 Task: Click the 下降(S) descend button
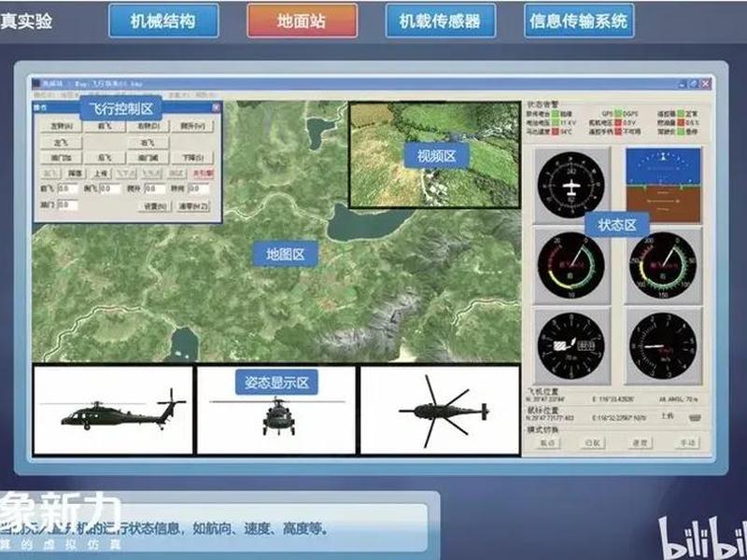click(x=192, y=158)
